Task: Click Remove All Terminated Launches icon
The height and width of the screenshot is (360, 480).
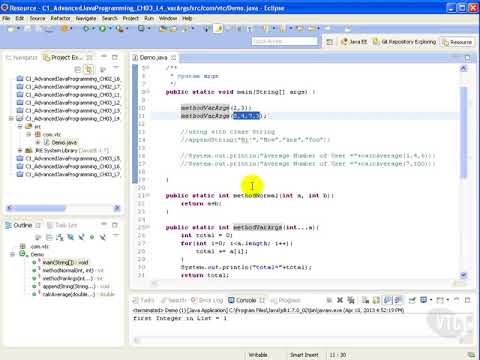Action: 351,300
